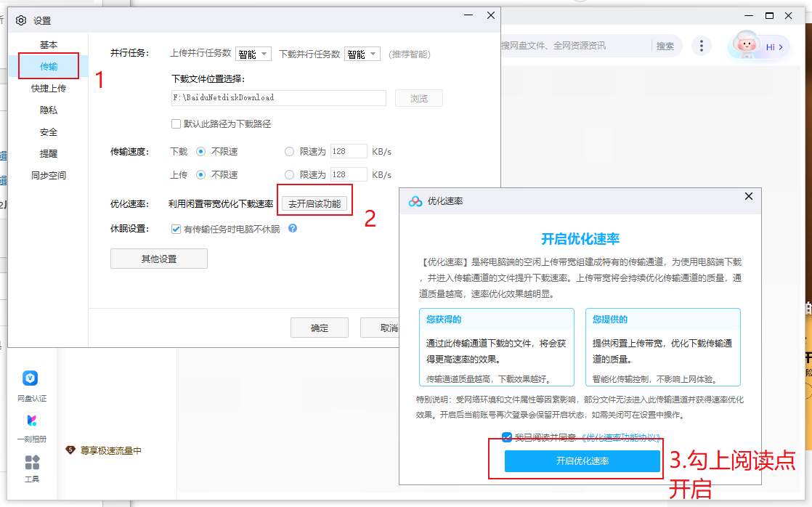The image size is (812, 507).
Task: Click the settings gear icon in dialog title
Action: point(21,21)
